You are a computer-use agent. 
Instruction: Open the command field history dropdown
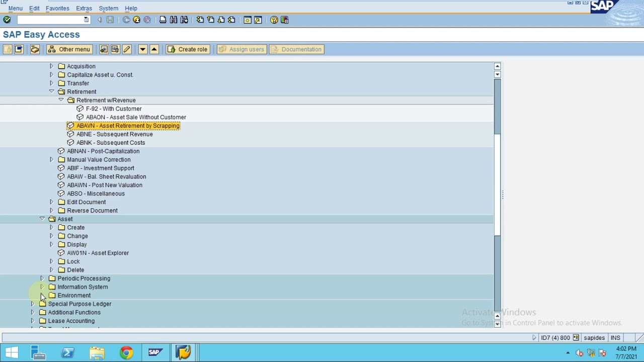pos(86,20)
